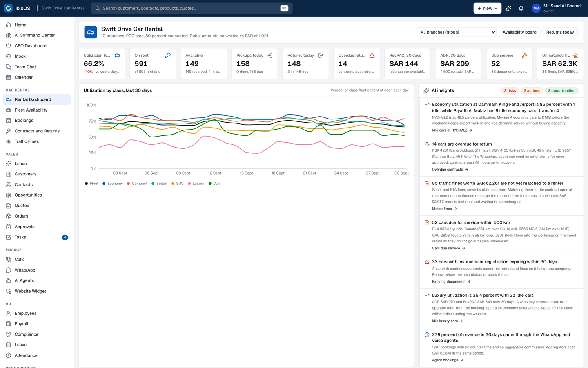Click the Home icon in sidebar
The height and width of the screenshot is (368, 588).
click(8, 25)
